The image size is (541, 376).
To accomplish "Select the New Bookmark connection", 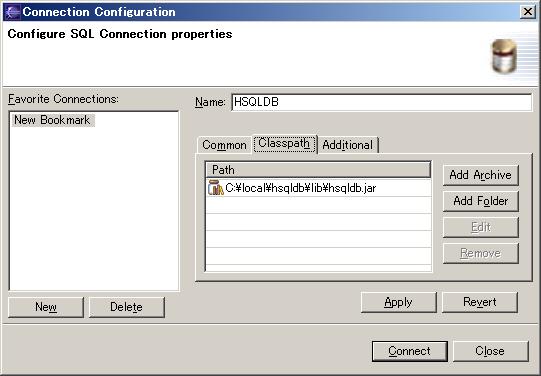I will pos(52,120).
